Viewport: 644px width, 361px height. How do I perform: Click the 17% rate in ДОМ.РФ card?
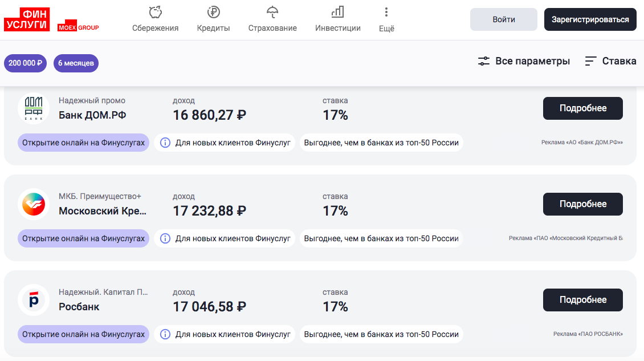pos(335,115)
